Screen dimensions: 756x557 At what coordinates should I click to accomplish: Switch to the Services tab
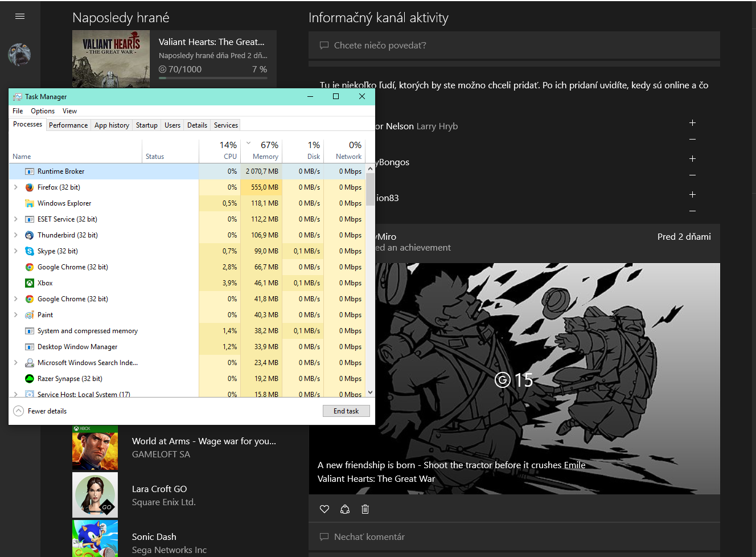(x=226, y=125)
